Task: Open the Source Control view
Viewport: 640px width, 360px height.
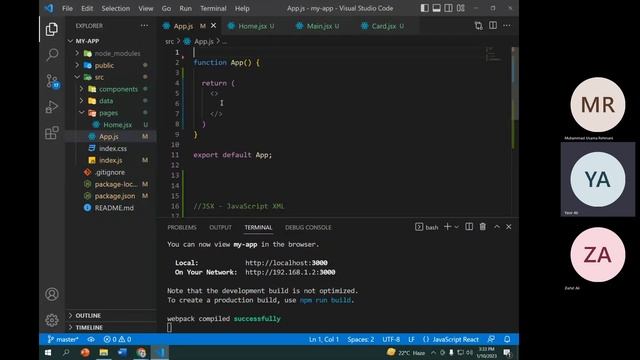Action: click(x=52, y=81)
